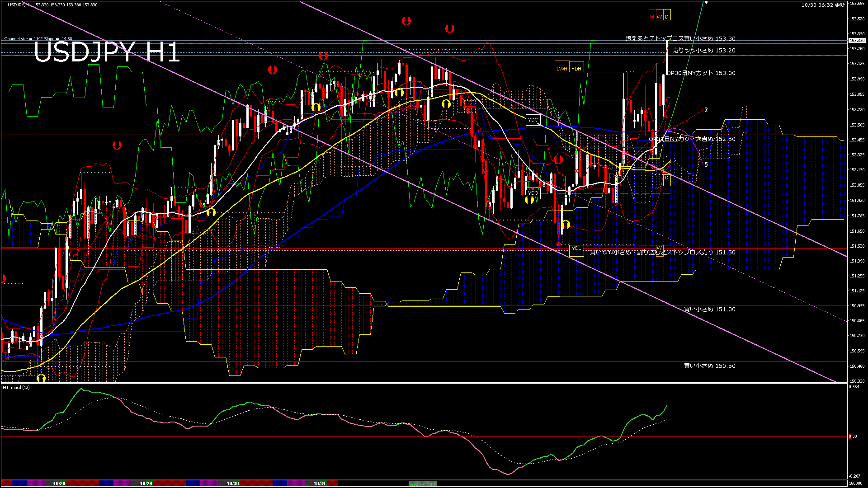
Task: Click the 10/30 06:32 更新 timestamp
Action: (x=823, y=5)
